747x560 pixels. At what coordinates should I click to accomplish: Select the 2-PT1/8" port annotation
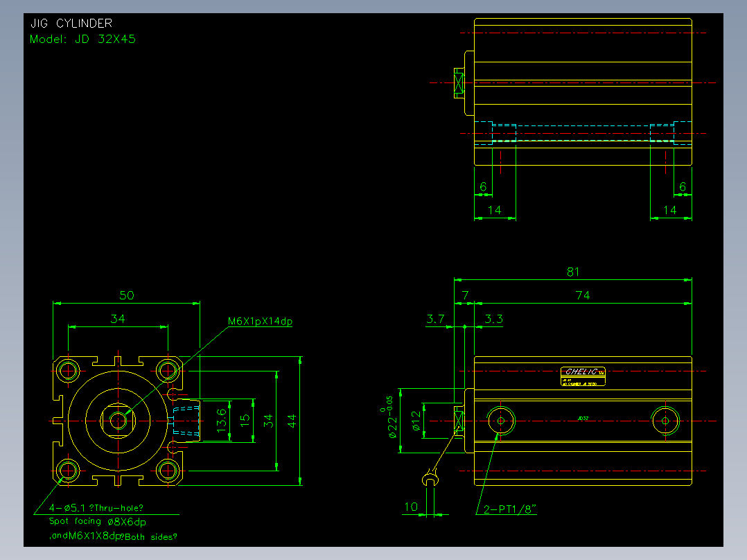[510, 509]
